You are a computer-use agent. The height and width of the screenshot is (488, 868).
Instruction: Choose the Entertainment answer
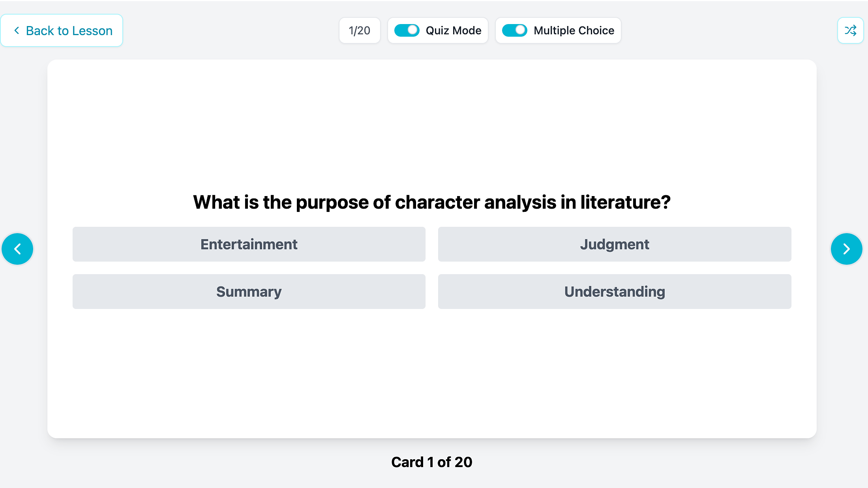pos(249,244)
